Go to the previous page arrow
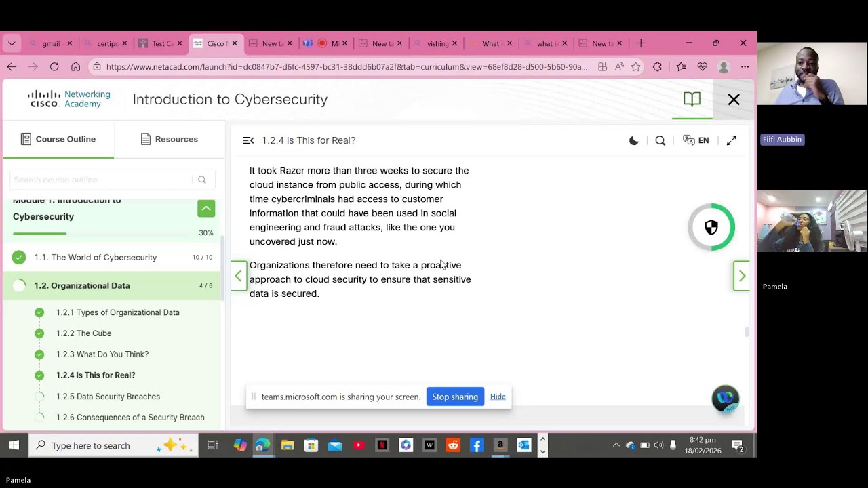 coord(239,276)
